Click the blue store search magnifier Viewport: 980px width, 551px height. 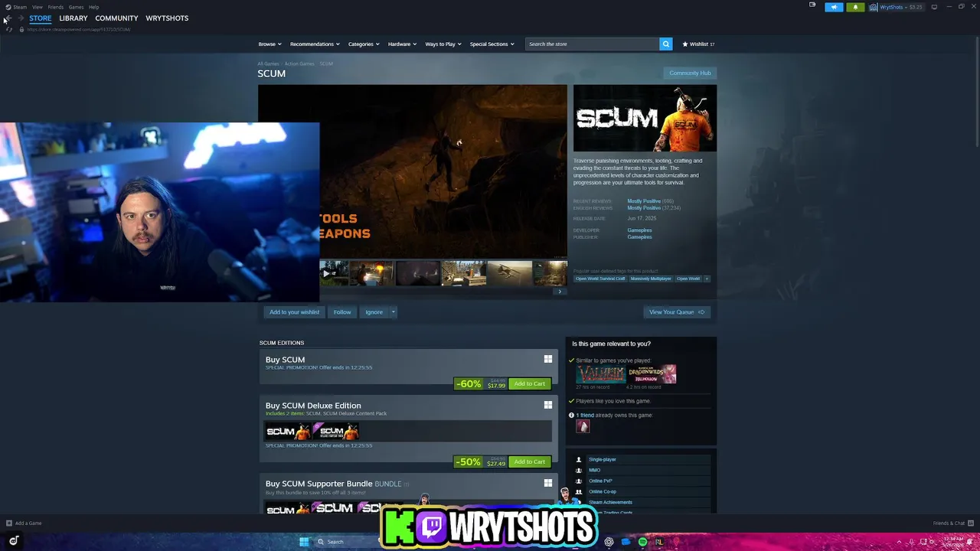(666, 44)
